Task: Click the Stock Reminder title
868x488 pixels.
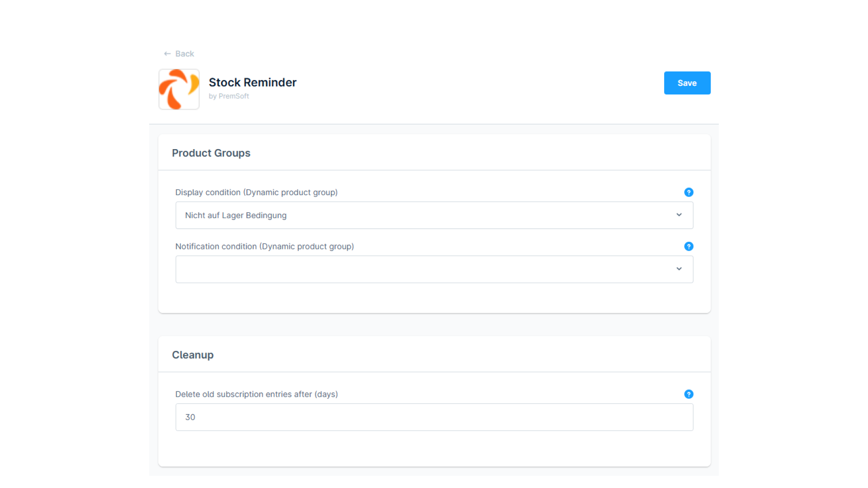Action: (x=252, y=83)
